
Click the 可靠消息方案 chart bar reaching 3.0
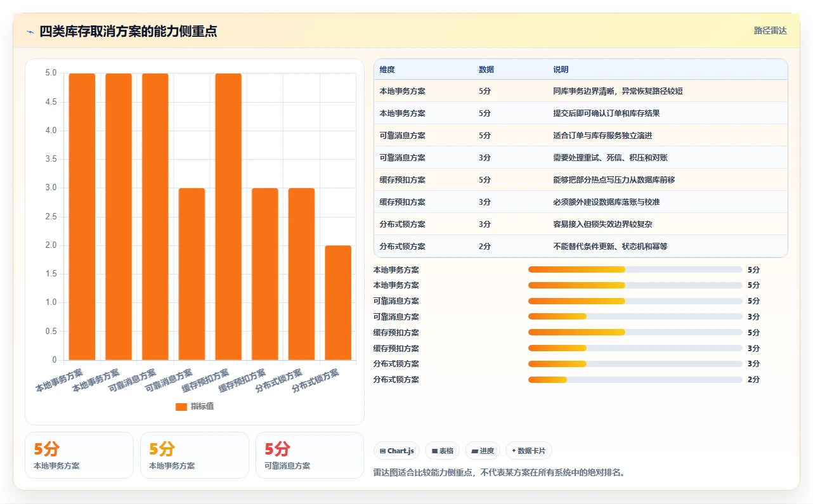click(192, 274)
